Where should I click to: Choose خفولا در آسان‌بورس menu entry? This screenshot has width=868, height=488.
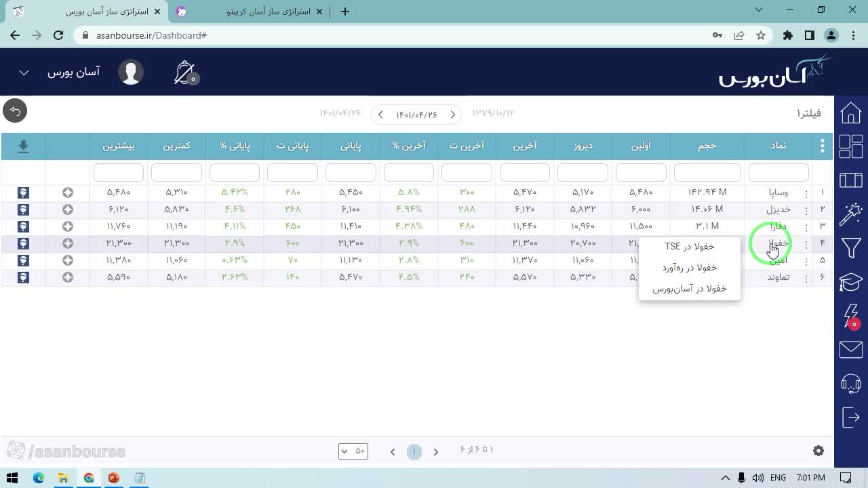click(689, 288)
